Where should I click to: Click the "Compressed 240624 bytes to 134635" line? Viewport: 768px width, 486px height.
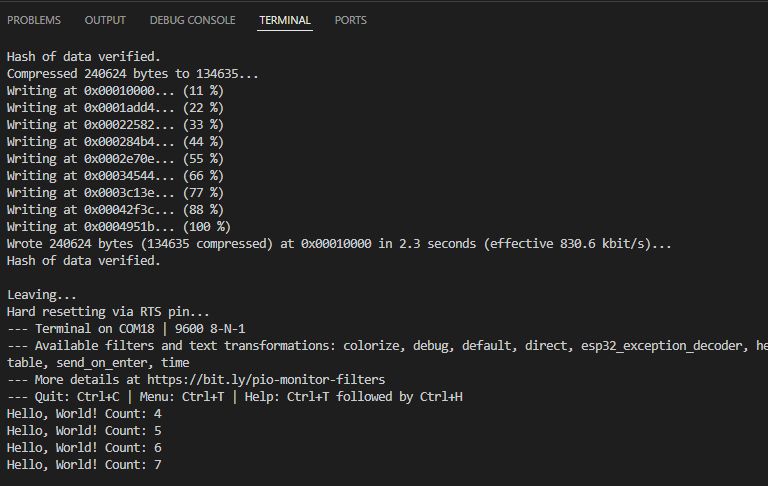coord(133,74)
